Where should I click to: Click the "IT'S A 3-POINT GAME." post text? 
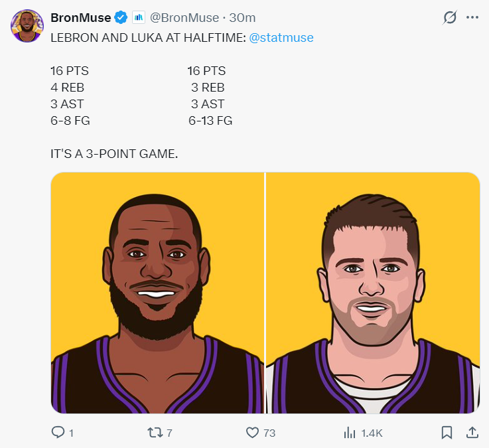(114, 154)
